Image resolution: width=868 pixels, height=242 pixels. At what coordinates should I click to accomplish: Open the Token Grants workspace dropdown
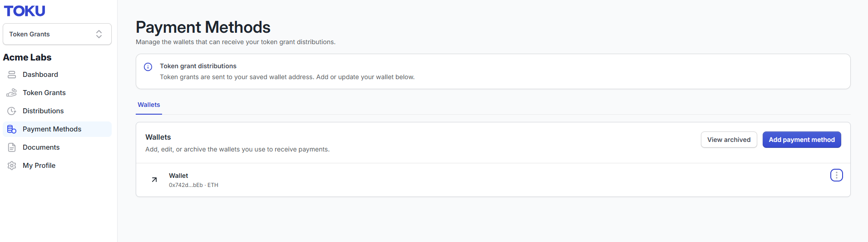pos(57,34)
